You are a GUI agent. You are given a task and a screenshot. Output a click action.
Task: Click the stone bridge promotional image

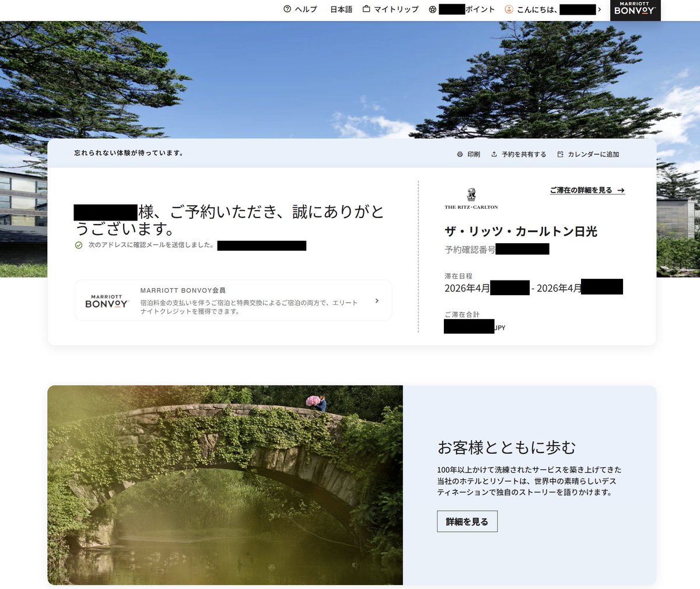tap(225, 485)
